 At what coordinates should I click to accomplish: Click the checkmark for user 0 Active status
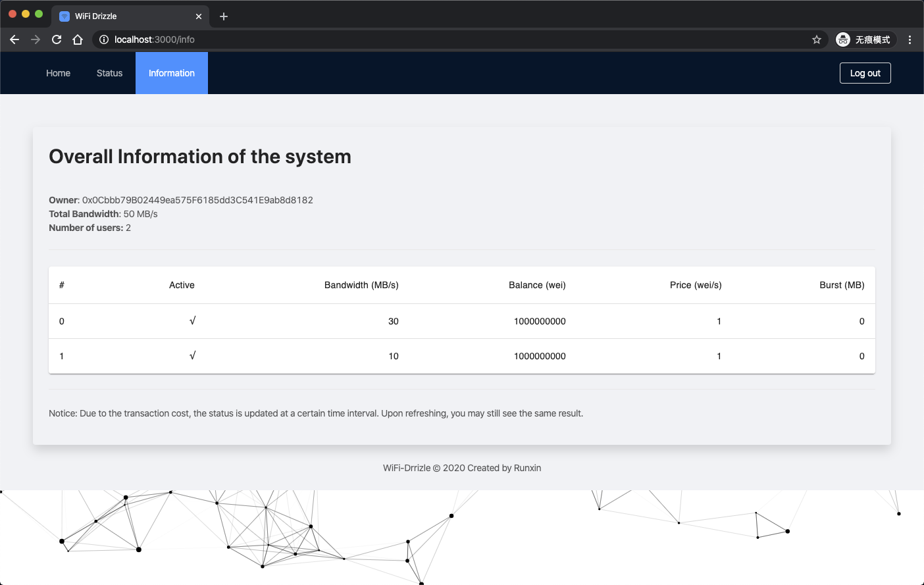click(x=192, y=321)
